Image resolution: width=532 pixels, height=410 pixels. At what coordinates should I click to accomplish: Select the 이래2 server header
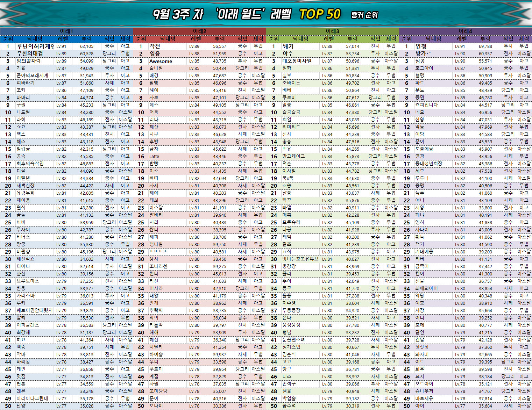pyautogui.click(x=199, y=31)
